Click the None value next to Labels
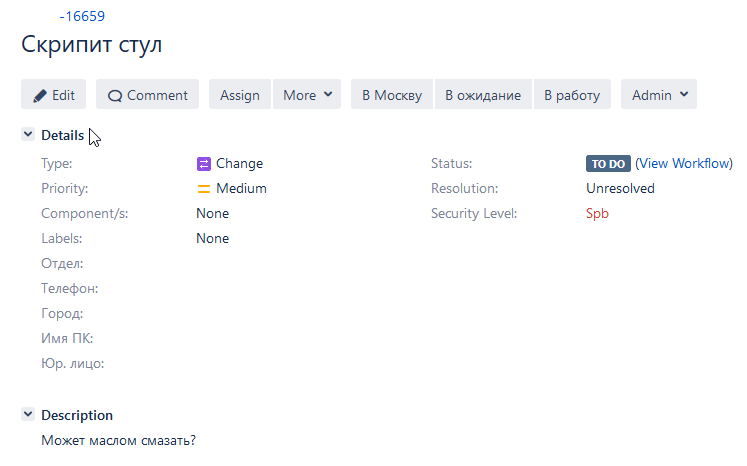The height and width of the screenshot is (466, 747). (212, 238)
